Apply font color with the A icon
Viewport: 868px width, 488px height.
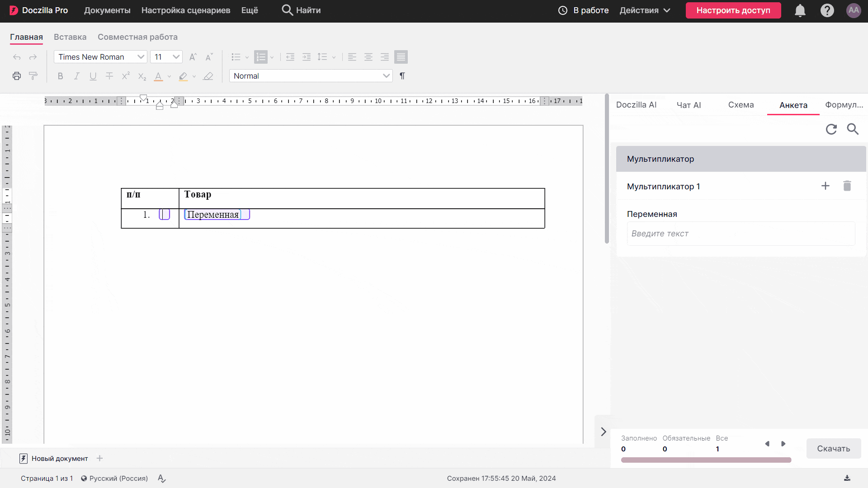coord(158,76)
